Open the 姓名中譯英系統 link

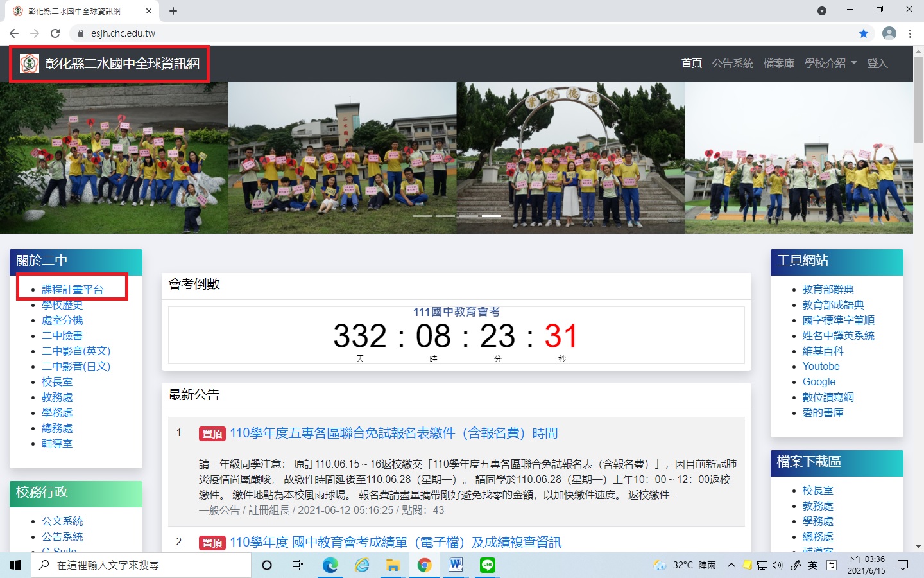(838, 336)
